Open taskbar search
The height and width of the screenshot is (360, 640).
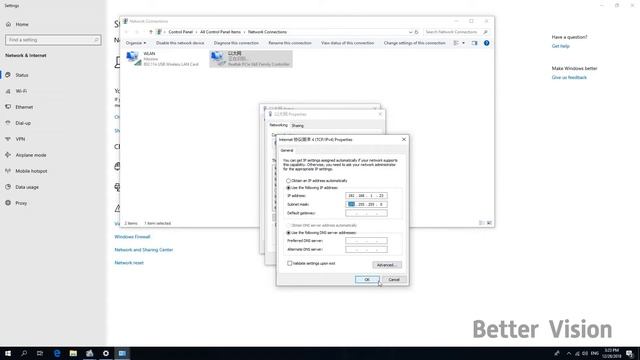(x=24, y=353)
